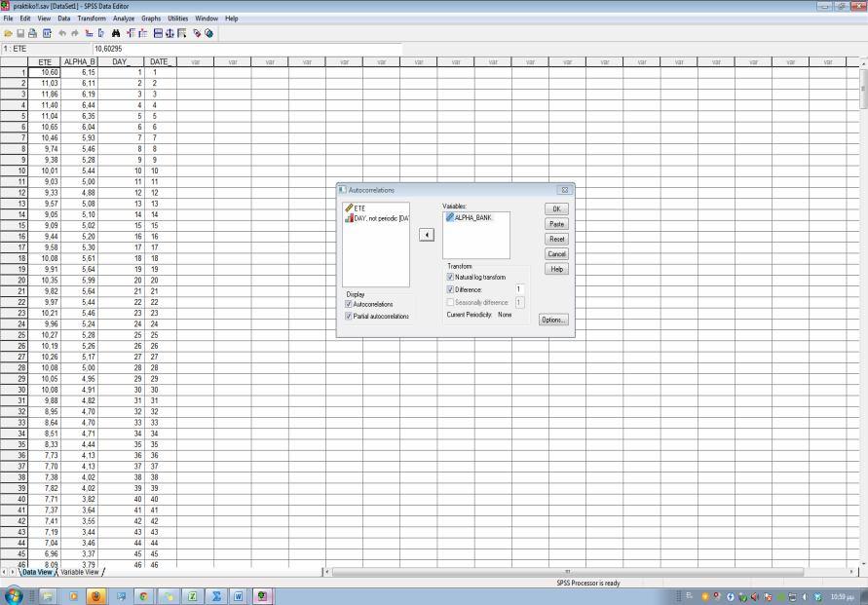Select ALPHA_BANK in Variables list
Image resolution: width=868 pixels, height=605 pixels.
pyautogui.click(x=469, y=217)
